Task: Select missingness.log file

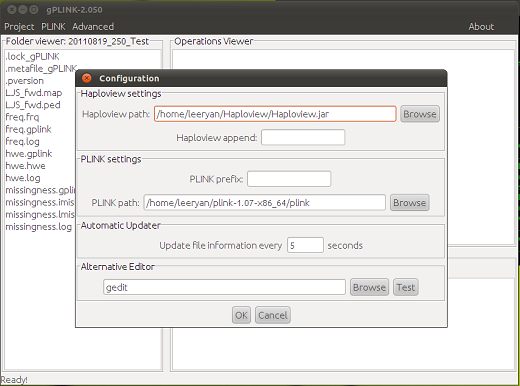Action: (38, 227)
